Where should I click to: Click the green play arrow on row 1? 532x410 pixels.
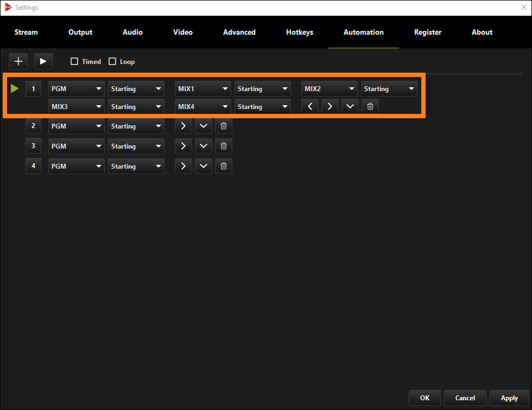click(14, 88)
